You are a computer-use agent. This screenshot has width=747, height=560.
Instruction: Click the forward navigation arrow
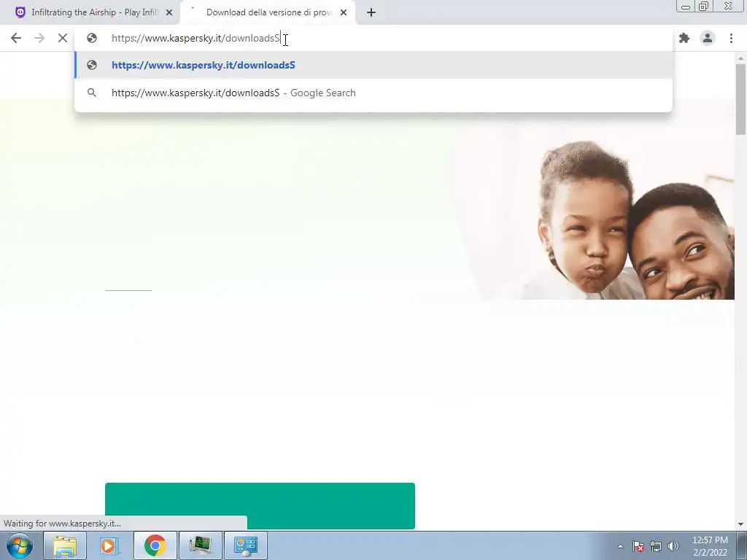(39, 38)
